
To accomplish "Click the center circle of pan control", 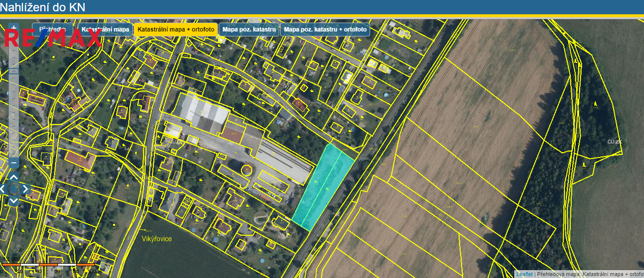I will [x=14, y=189].
